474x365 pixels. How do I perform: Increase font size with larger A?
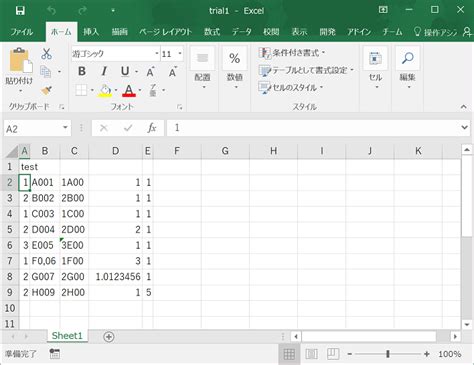click(150, 71)
